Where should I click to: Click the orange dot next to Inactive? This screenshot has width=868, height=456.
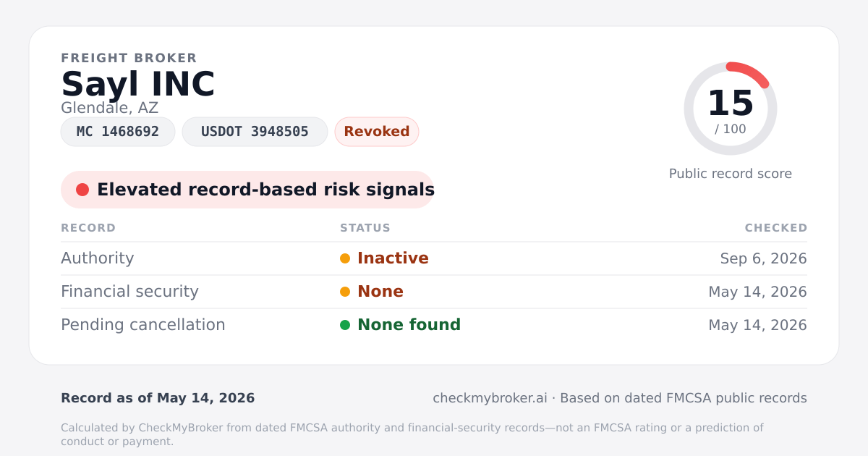coord(345,258)
